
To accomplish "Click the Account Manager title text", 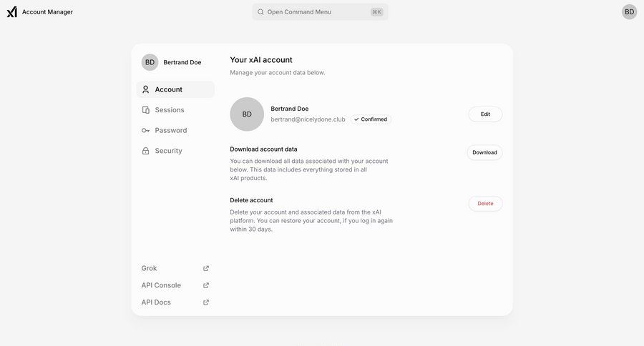I will click(47, 12).
